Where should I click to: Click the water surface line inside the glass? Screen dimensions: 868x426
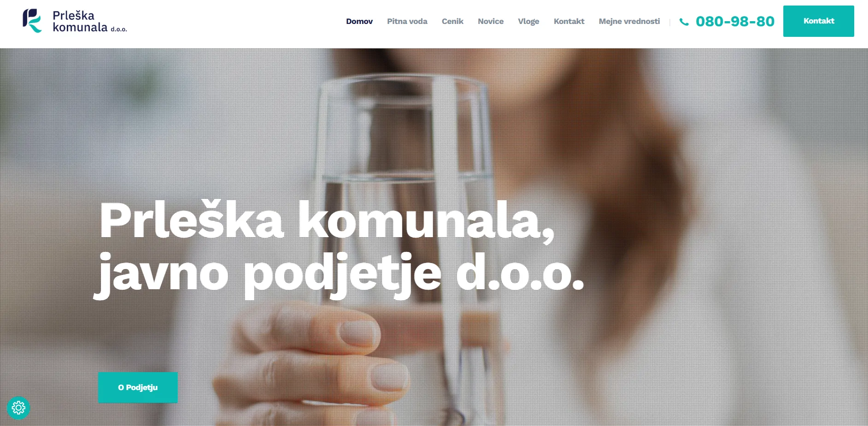[403, 176]
